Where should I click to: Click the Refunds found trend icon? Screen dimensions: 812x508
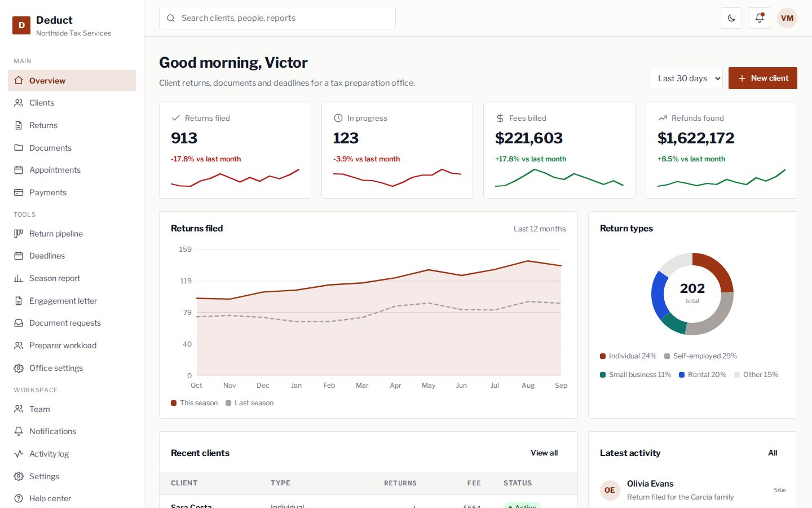[662, 118]
